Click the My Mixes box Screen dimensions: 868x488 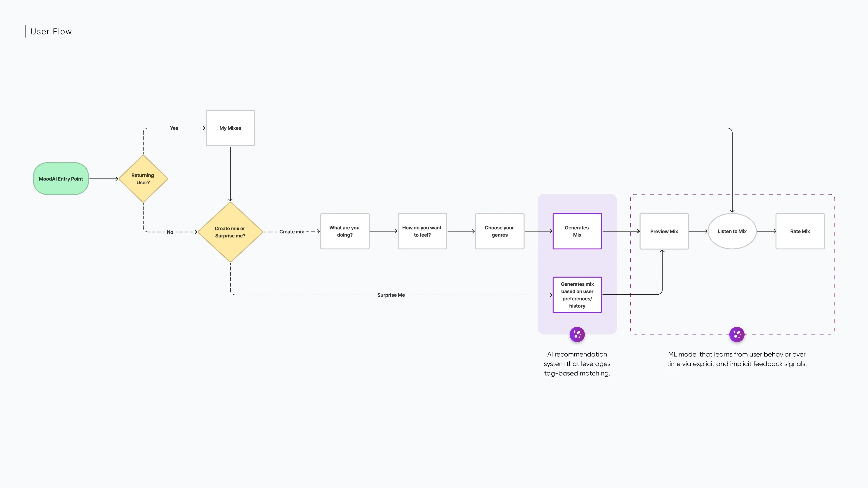pyautogui.click(x=230, y=128)
